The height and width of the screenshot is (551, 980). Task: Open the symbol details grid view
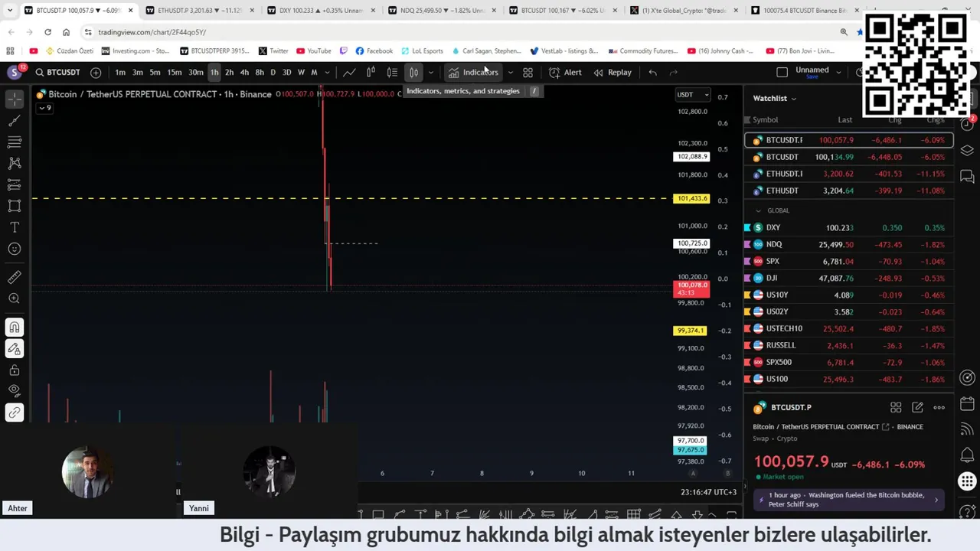896,407
